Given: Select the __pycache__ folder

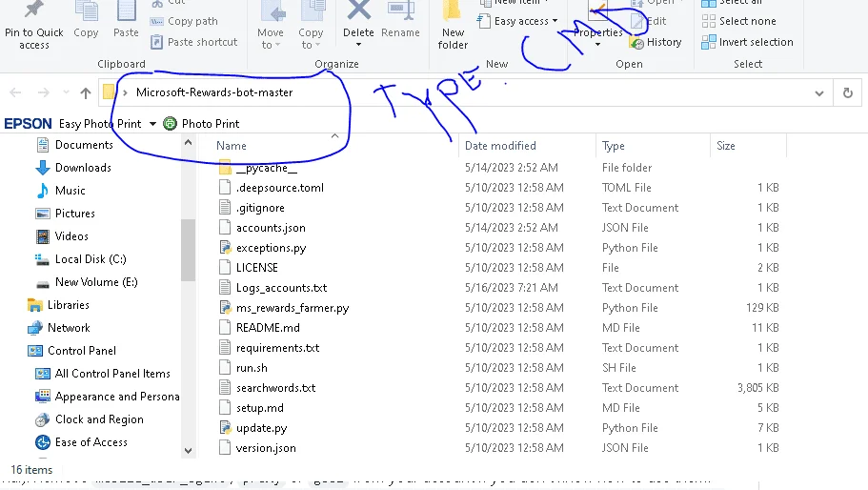Looking at the screenshot, I should pyautogui.click(x=266, y=168).
